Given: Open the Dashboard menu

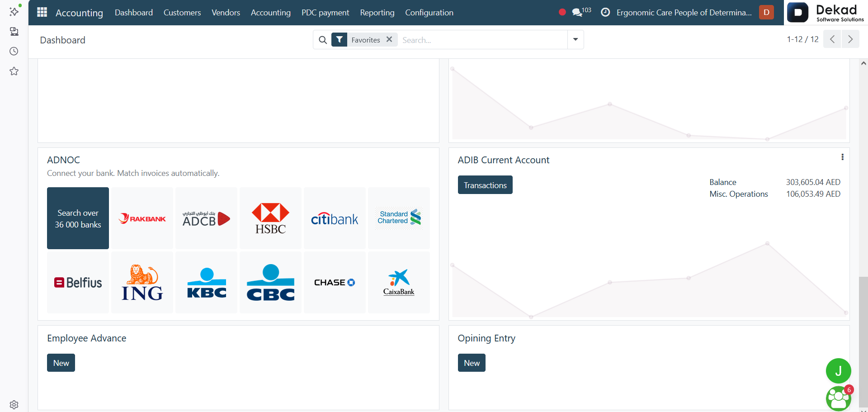Looking at the screenshot, I should [x=134, y=13].
